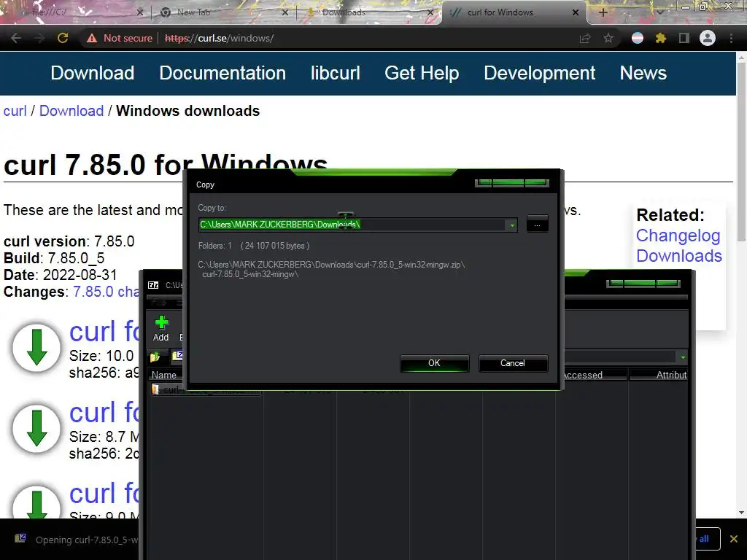The height and width of the screenshot is (560, 747).
Task: Click the browser back arrow
Action: (x=16, y=38)
